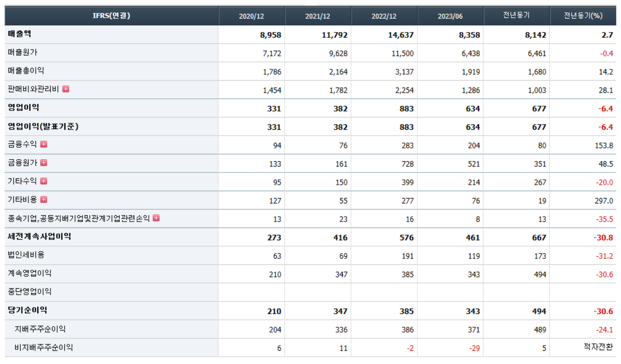Expand the 종속기업,공동지배기업및관계기업관련손익 plus icon
Viewport: 621px width, 364px height.
(x=156, y=218)
